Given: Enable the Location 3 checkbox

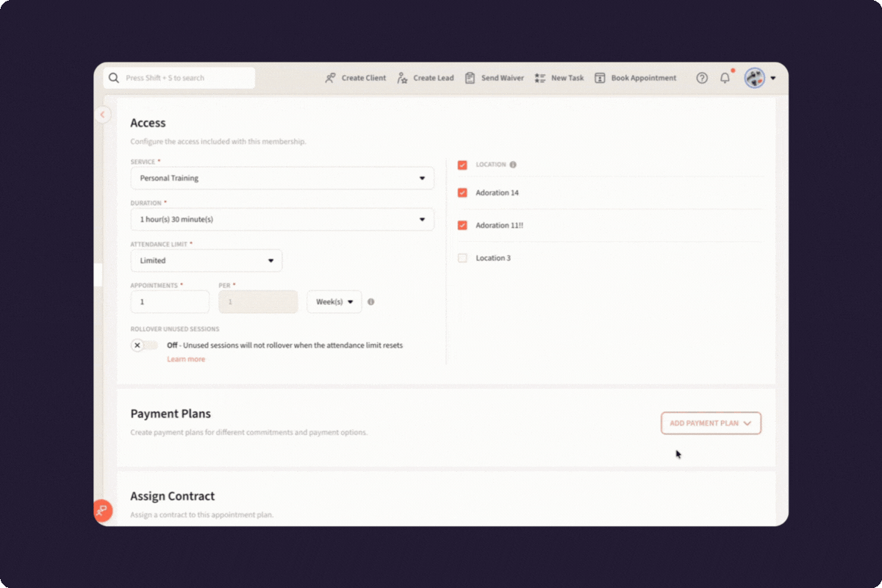Looking at the screenshot, I should 462,257.
